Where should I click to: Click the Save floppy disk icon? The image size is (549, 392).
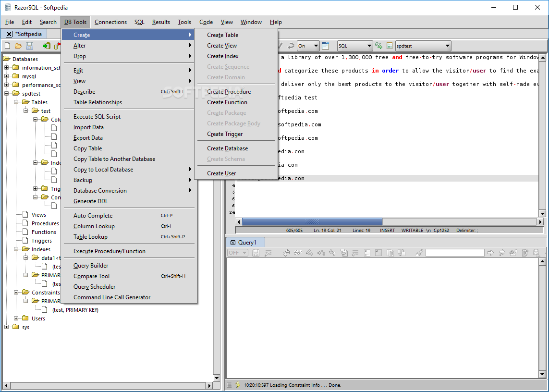pyautogui.click(x=30, y=46)
